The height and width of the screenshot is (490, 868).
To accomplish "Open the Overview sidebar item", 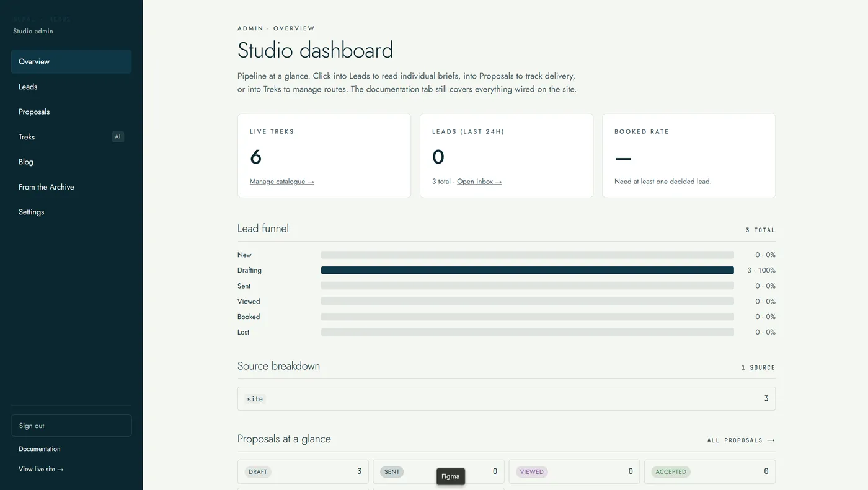I will (71, 62).
